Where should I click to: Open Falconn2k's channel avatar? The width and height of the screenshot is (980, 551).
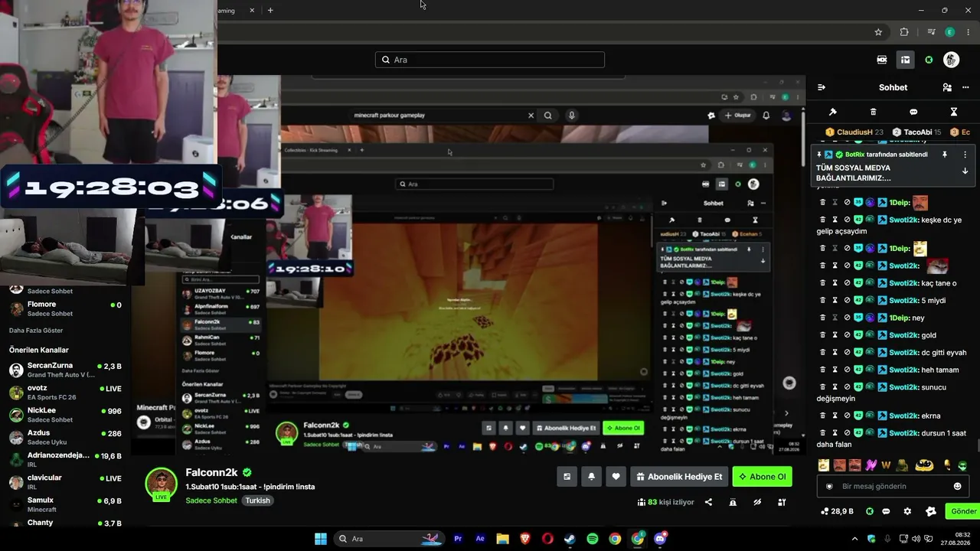click(161, 484)
